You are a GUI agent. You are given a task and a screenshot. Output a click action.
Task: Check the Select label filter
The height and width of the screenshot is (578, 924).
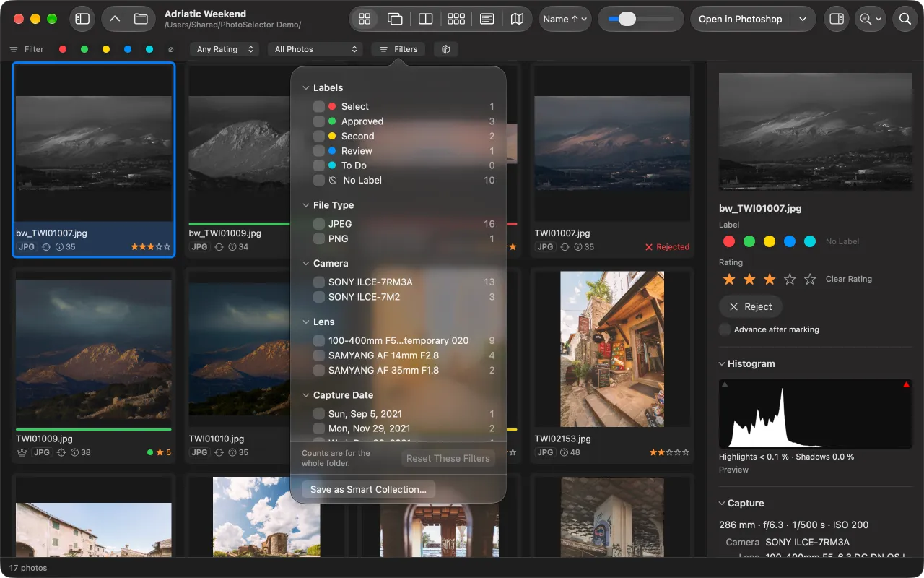[x=319, y=106]
